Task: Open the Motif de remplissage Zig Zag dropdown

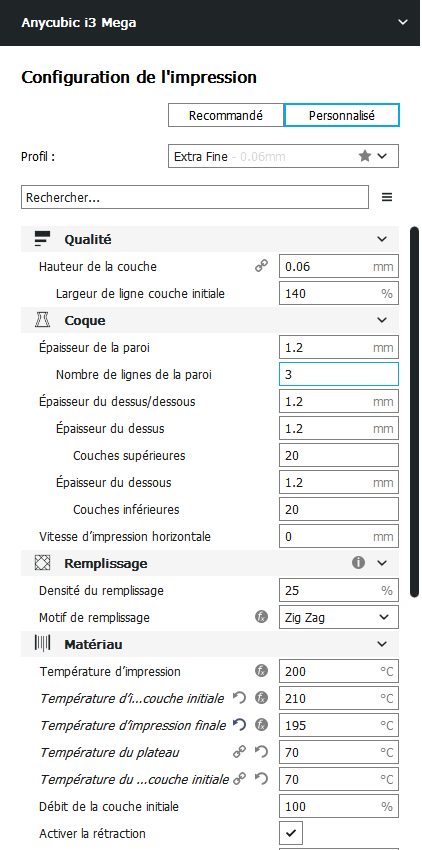Action: pyautogui.click(x=339, y=617)
